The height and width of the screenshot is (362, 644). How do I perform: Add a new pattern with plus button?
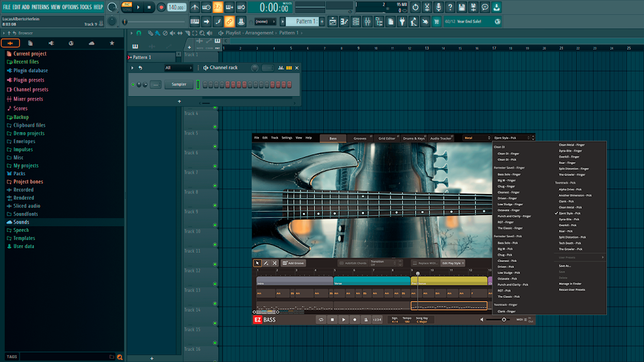pos(322,21)
